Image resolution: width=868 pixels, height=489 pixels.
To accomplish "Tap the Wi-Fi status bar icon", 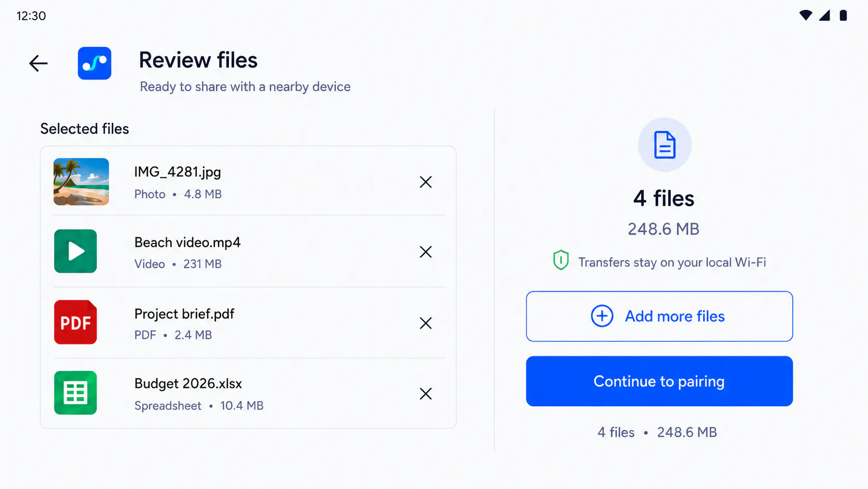I will coord(806,16).
